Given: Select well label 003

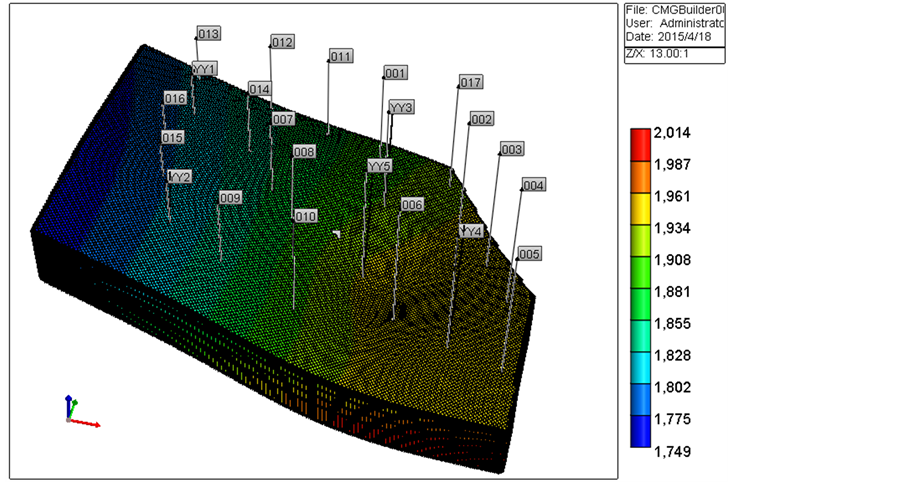Looking at the screenshot, I should coord(511,149).
